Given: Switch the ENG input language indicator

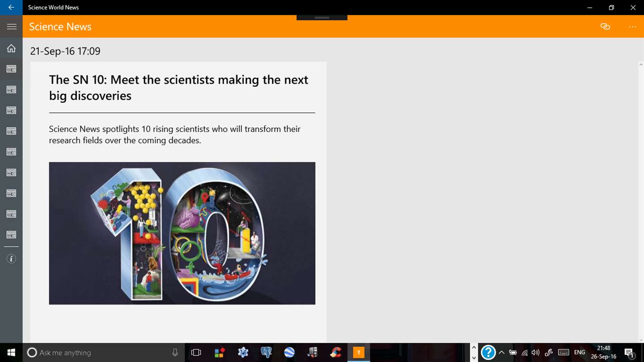Looking at the screenshot, I should 580,353.
